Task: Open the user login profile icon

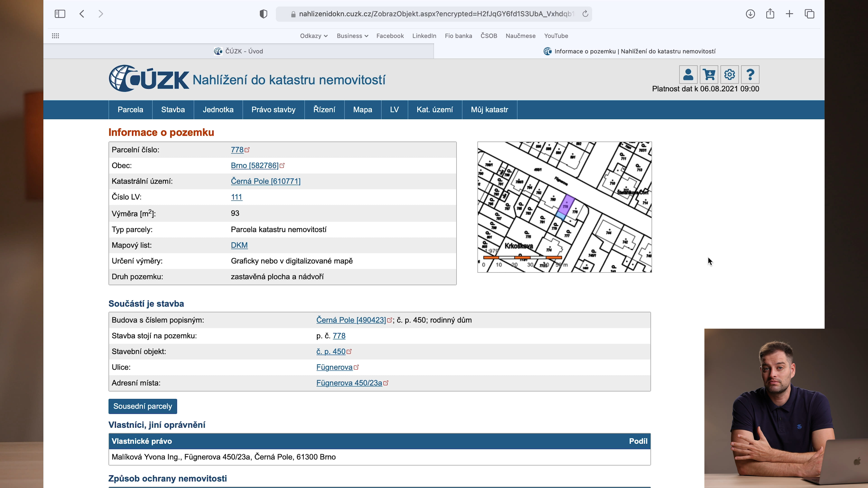Action: pyautogui.click(x=688, y=74)
